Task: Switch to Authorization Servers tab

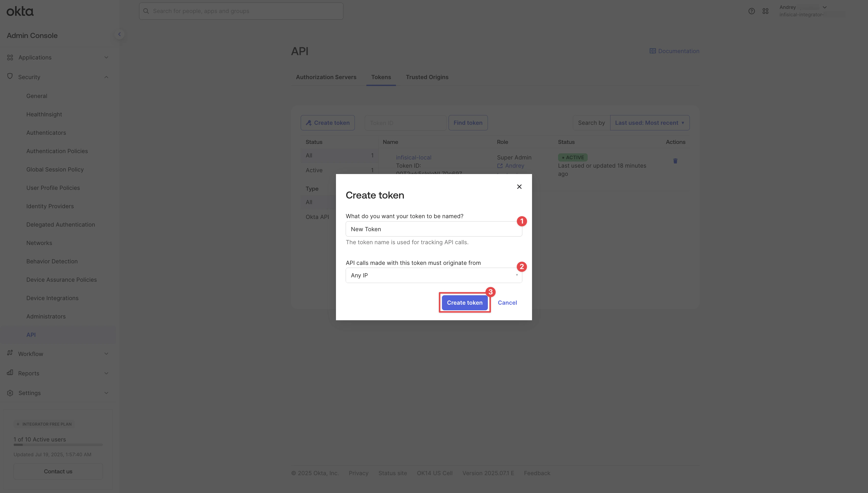Action: (326, 77)
